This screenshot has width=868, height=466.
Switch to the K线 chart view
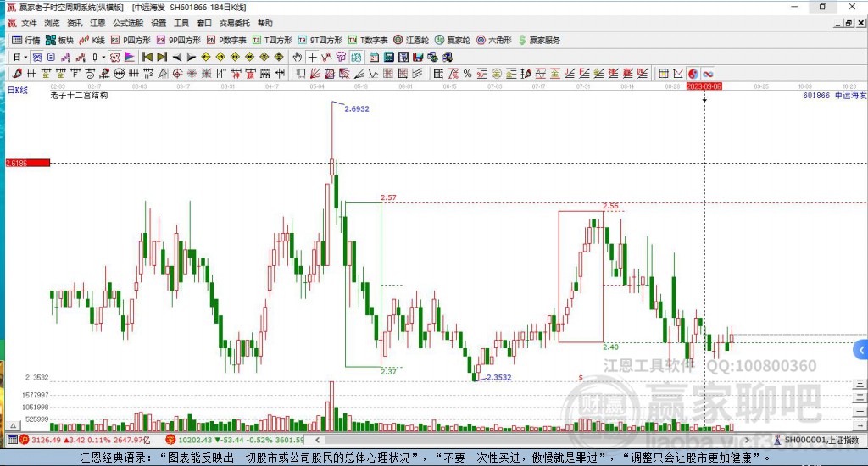pyautogui.click(x=92, y=40)
